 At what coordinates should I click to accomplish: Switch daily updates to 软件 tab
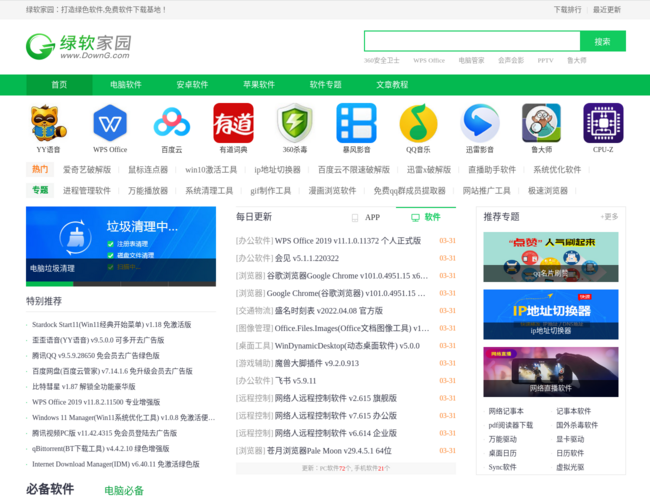point(426,217)
